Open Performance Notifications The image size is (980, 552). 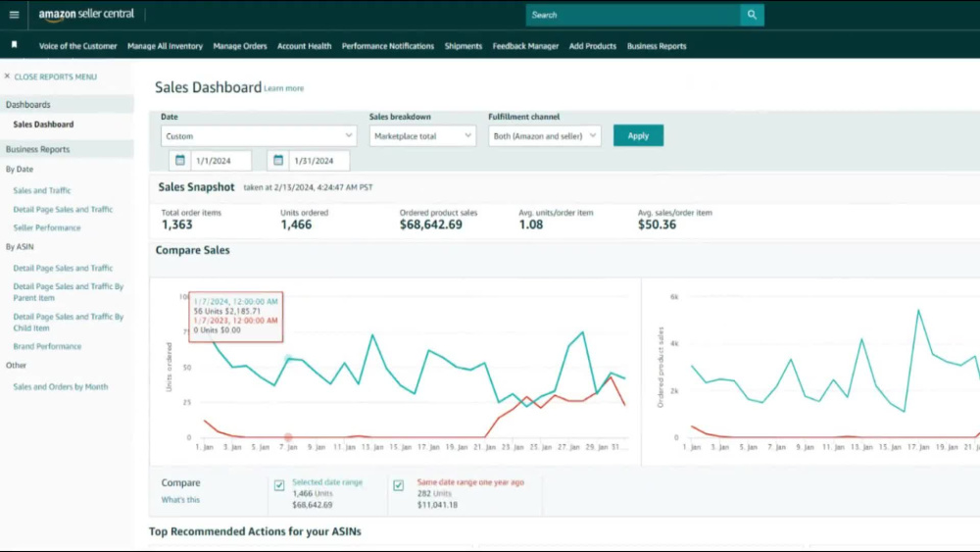click(x=387, y=46)
